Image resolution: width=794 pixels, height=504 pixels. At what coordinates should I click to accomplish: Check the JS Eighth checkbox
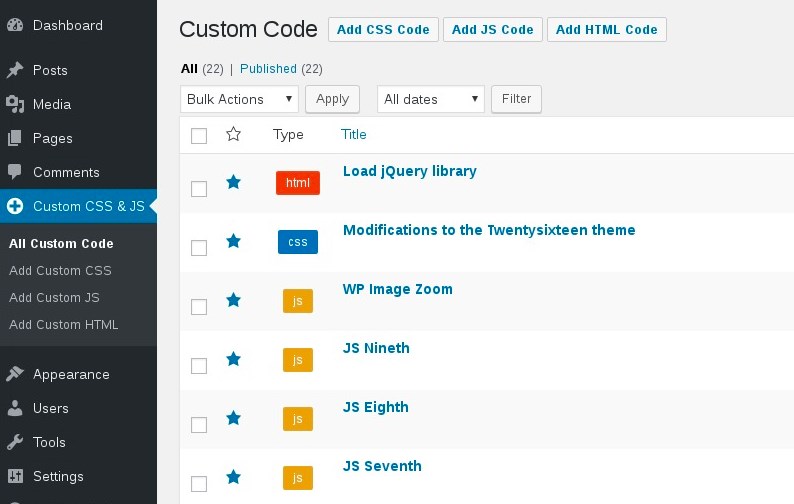[x=199, y=424]
